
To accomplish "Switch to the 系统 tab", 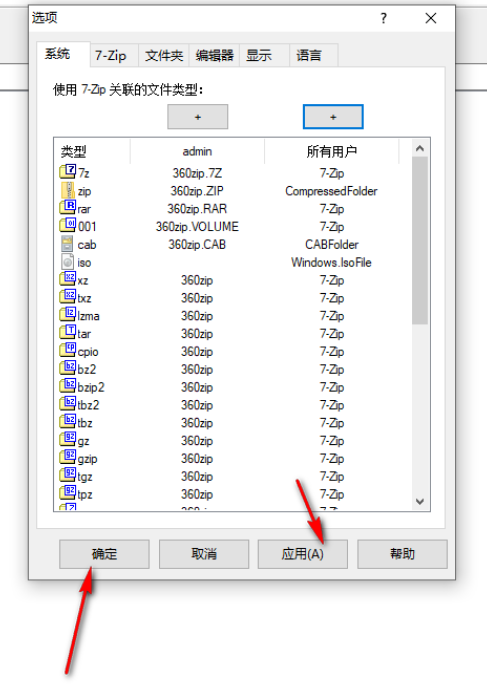I will (63, 54).
